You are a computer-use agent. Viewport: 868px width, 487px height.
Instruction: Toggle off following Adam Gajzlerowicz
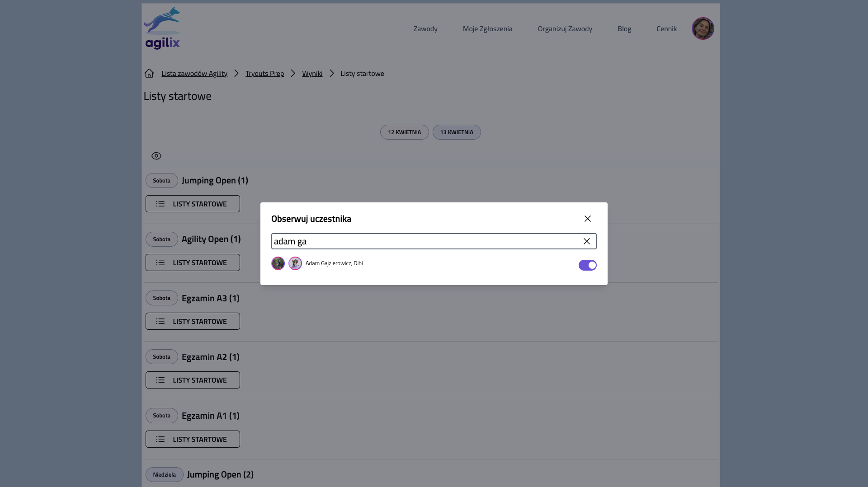tap(588, 265)
